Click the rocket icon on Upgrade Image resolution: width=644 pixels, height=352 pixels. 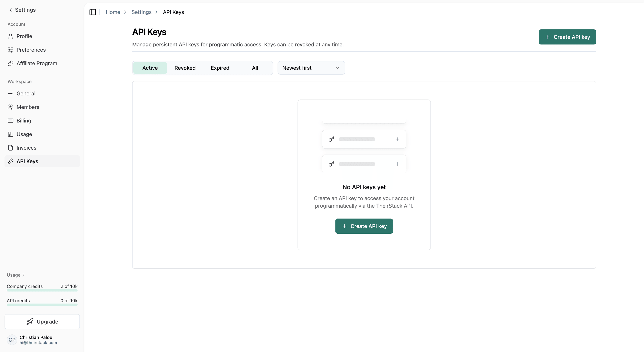click(30, 321)
